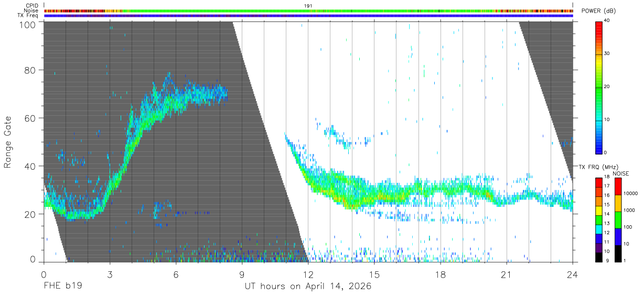Click the x-axis hour tick '3'

(110, 274)
